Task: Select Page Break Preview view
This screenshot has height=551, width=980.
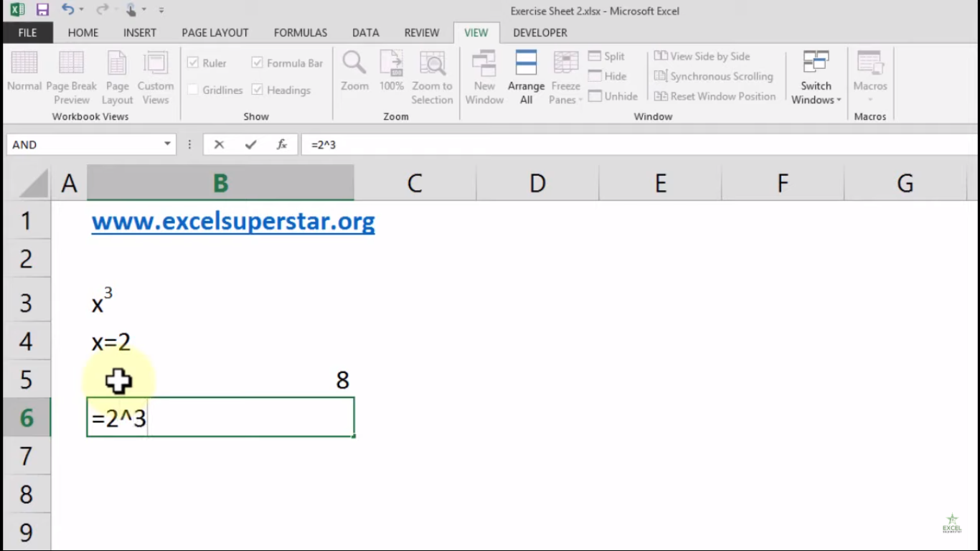Action: pyautogui.click(x=72, y=78)
